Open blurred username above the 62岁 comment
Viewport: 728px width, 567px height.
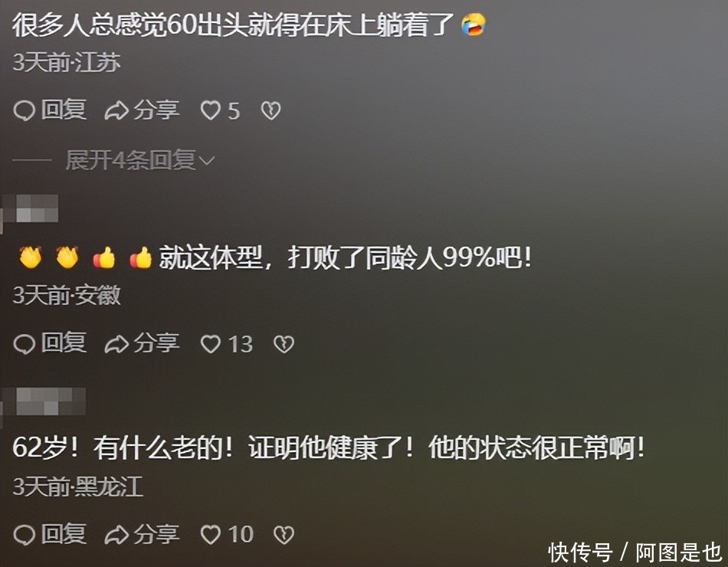pyautogui.click(x=44, y=401)
